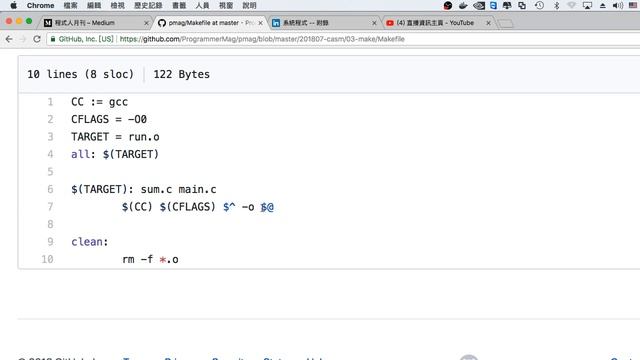Click the "122 Bytes" file size text
Screen dimensions: 640x360
pyautogui.click(x=182, y=74)
